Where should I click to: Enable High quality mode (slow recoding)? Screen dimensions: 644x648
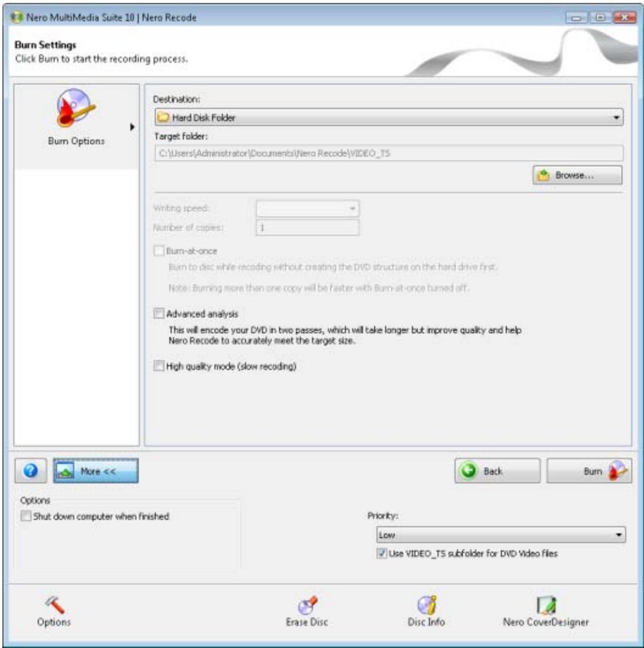click(159, 366)
